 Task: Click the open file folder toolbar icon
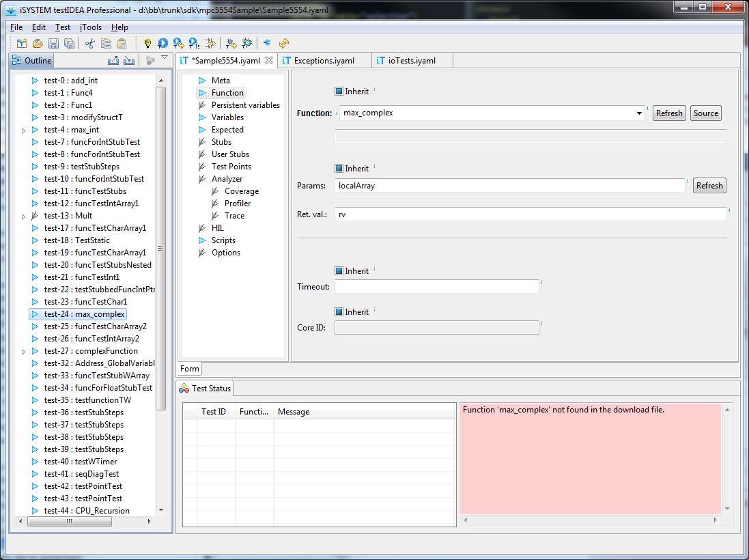point(38,44)
